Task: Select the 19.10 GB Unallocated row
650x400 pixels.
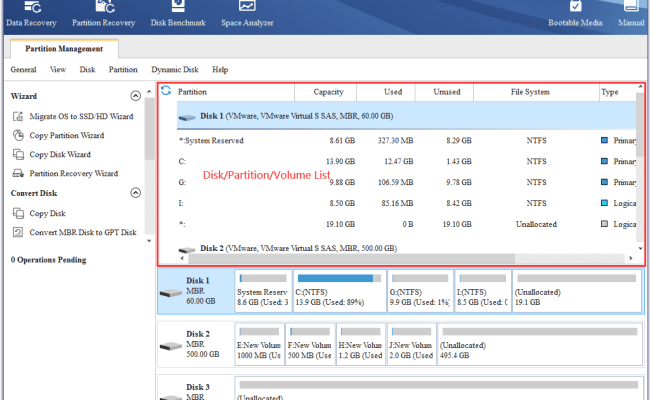Action: pos(407,224)
